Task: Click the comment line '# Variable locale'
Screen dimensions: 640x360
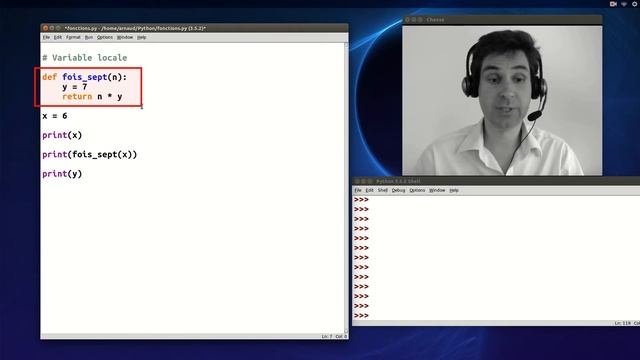Action: pyautogui.click(x=84, y=58)
